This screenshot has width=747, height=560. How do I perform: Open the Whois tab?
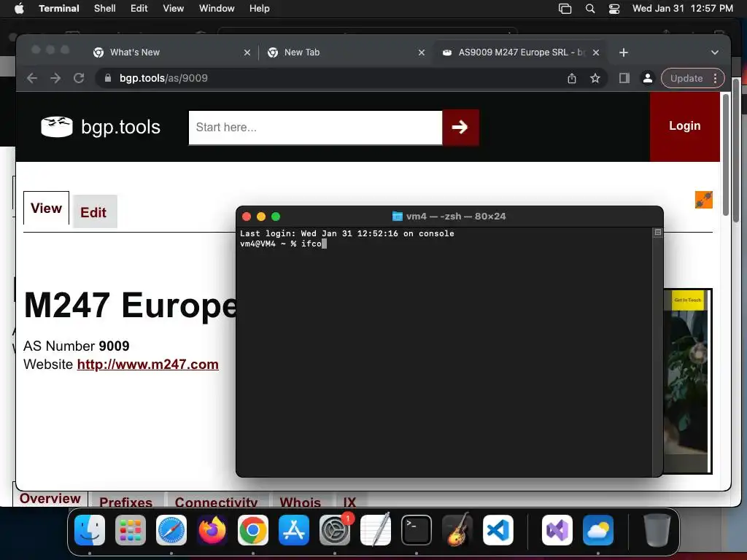click(300, 501)
